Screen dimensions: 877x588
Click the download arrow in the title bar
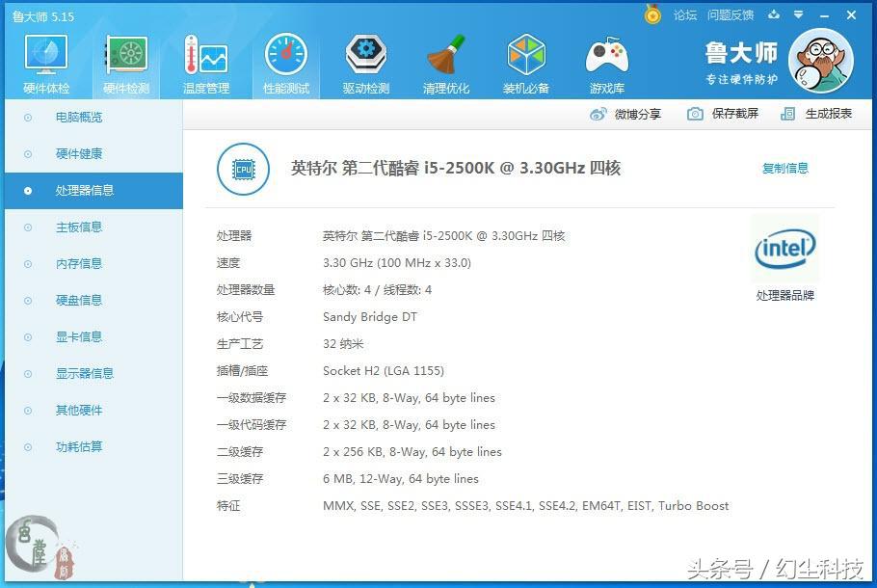point(775,15)
